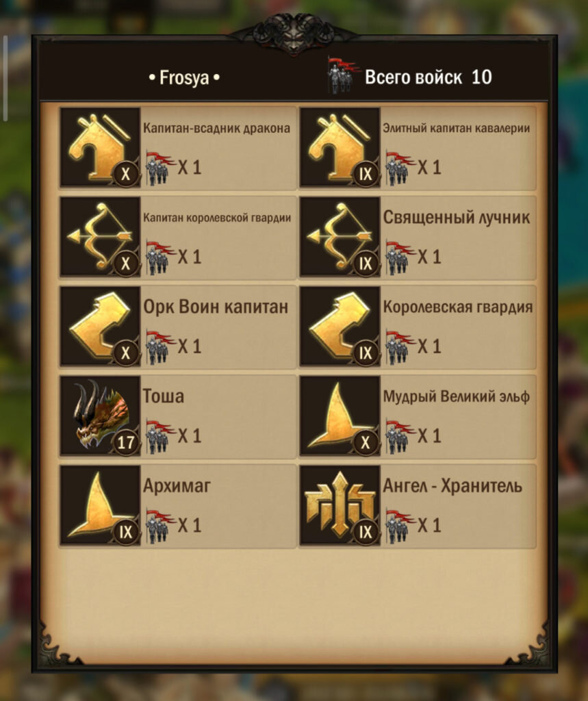Click the Архимаг unit name text

(x=177, y=485)
